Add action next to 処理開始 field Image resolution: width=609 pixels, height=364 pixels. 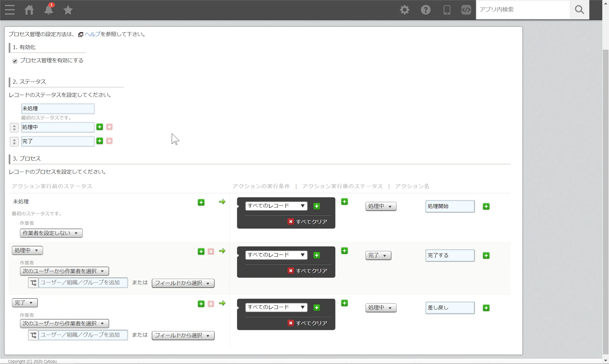pyautogui.click(x=486, y=206)
